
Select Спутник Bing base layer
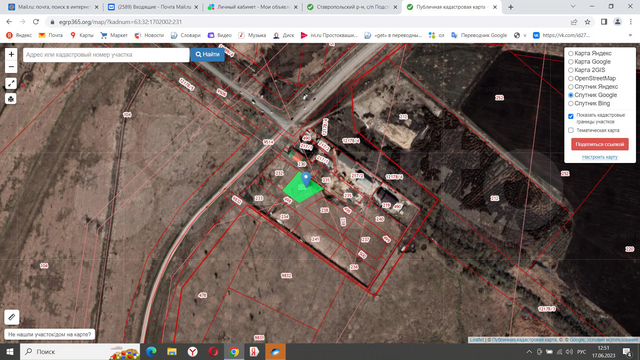coord(571,104)
